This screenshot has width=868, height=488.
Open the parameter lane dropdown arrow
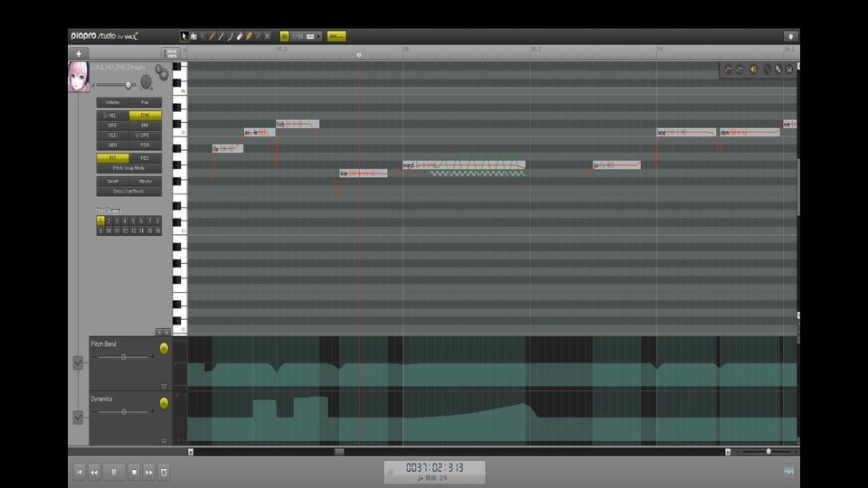[166, 332]
